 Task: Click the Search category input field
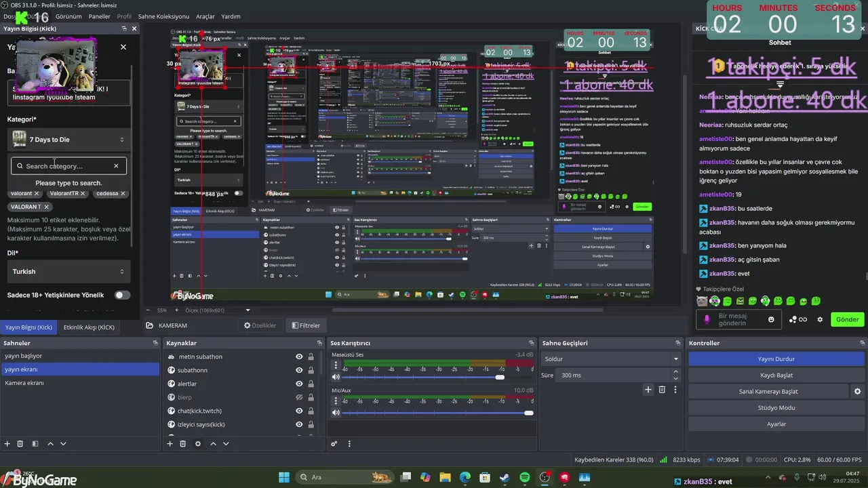coord(68,166)
